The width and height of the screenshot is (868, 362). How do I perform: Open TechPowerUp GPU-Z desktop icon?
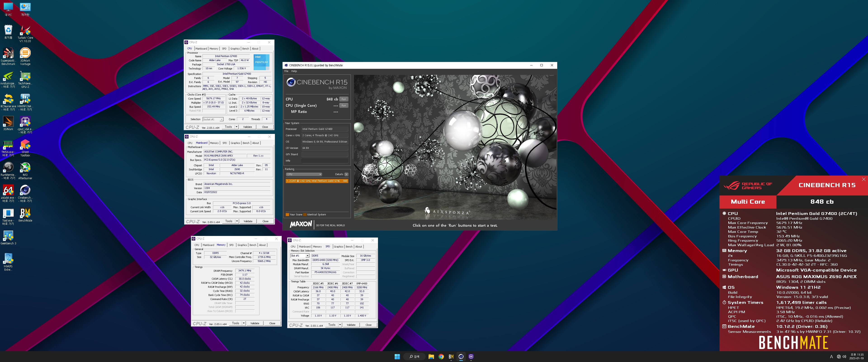25,79
